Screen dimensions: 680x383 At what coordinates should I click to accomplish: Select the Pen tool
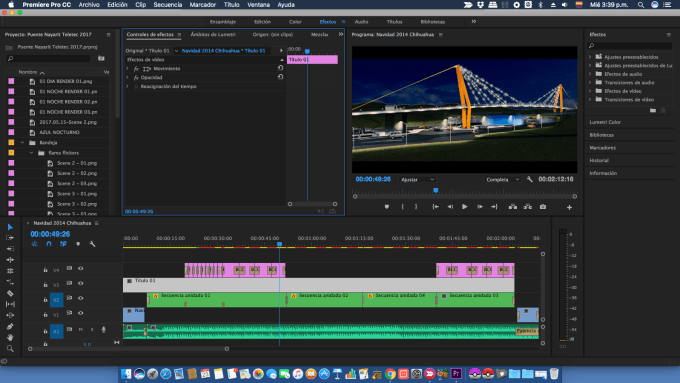click(10, 326)
